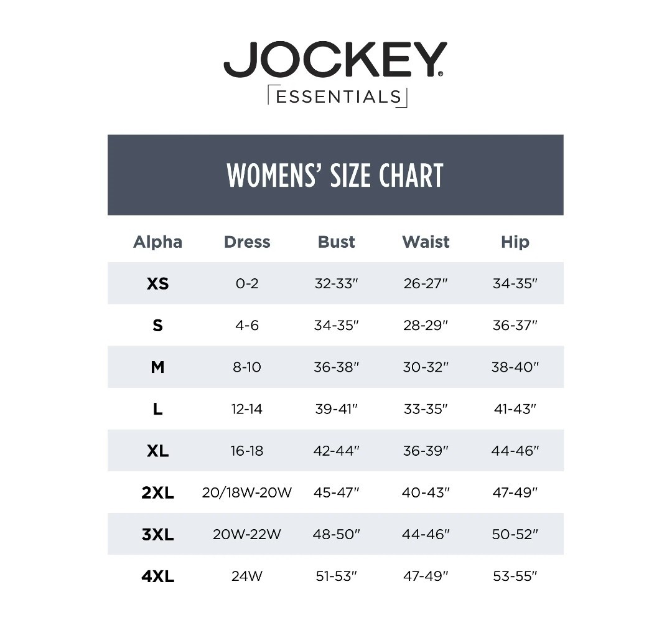This screenshot has height=640, width=672.
Task: Click the Alpha column header
Action: tap(157, 242)
